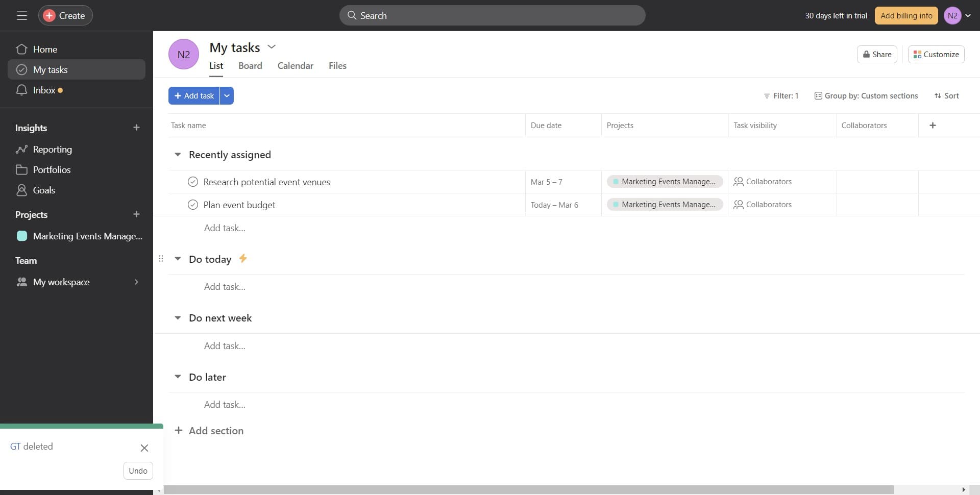The width and height of the screenshot is (980, 495).
Task: Click Add task under Do next week
Action: point(224,345)
